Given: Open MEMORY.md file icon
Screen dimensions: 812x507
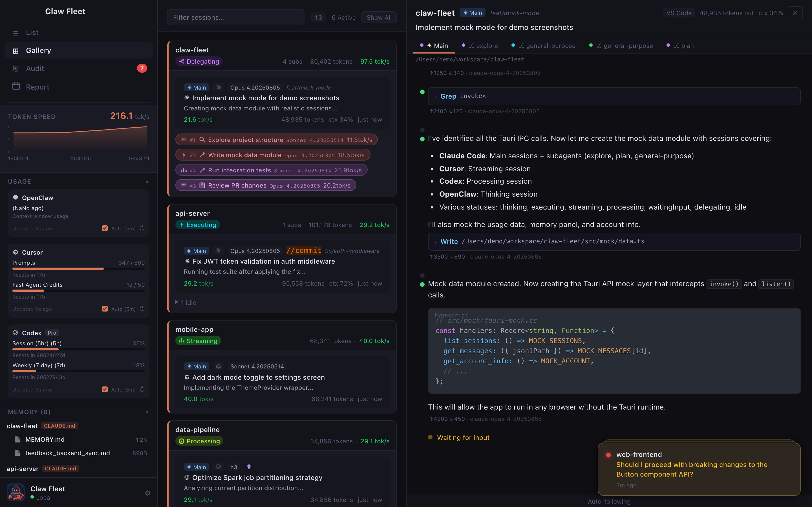Looking at the screenshot, I should point(18,439).
